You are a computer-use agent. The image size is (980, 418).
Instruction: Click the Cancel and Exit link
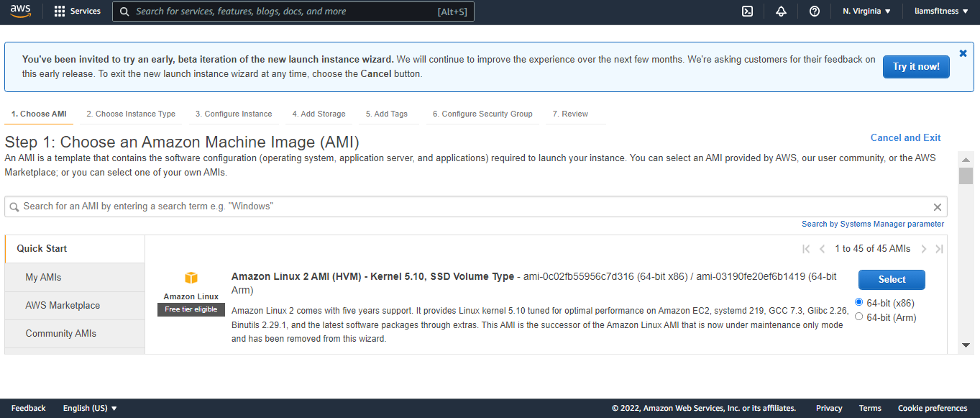[x=905, y=137]
